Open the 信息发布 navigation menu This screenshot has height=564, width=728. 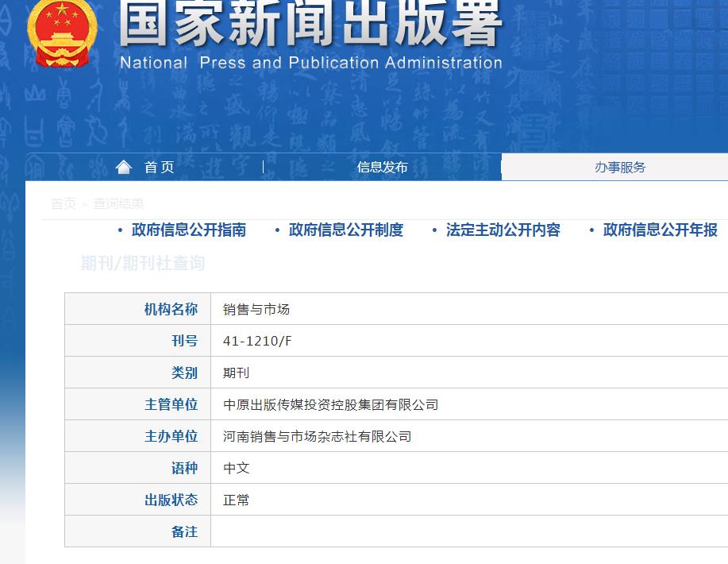click(383, 167)
